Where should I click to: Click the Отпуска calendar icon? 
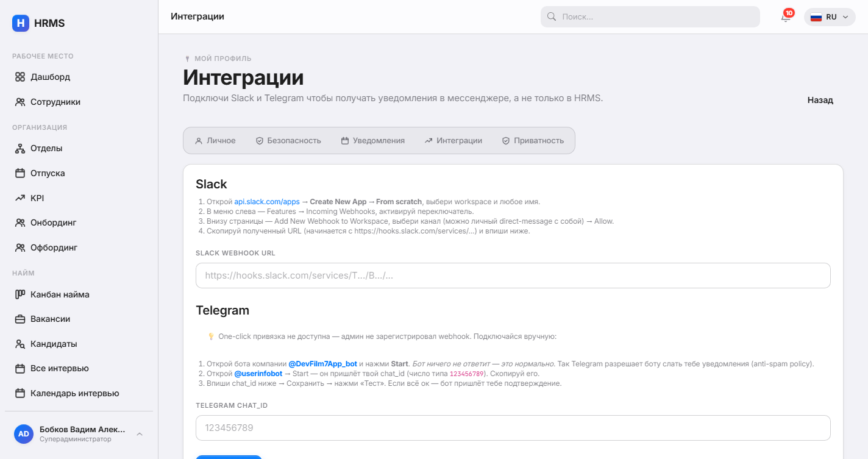click(x=20, y=174)
